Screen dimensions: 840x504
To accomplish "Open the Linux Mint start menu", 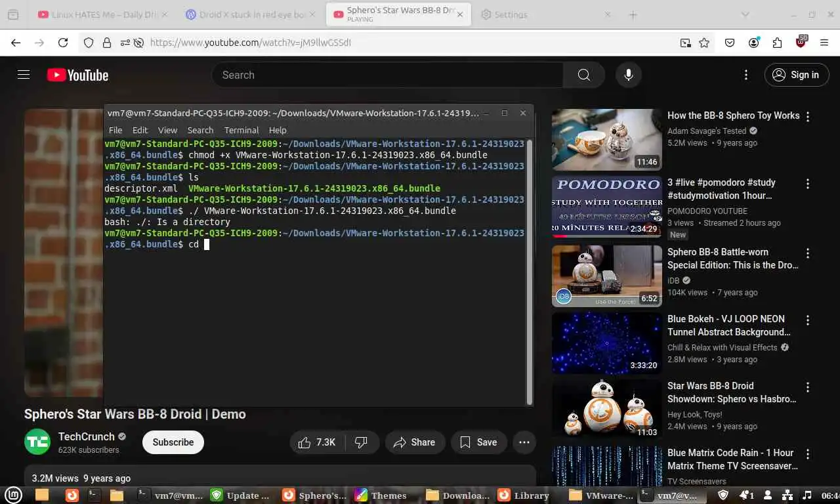I will [x=14, y=495].
